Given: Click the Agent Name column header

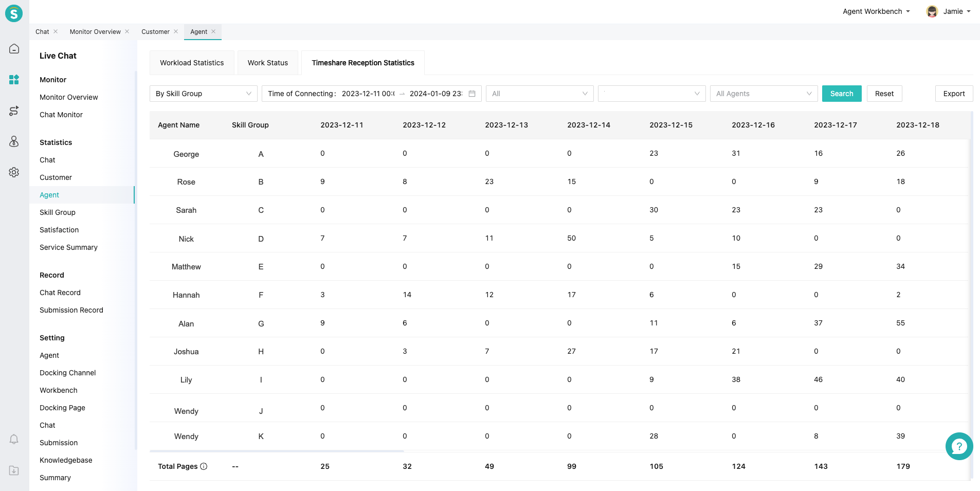Looking at the screenshot, I should tap(178, 125).
